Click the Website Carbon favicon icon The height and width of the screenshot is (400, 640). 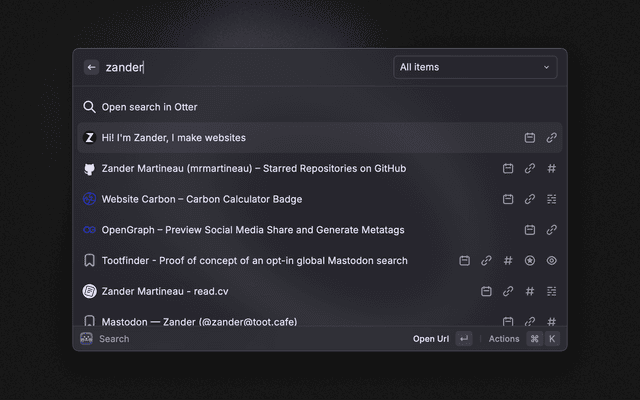pyautogui.click(x=89, y=199)
